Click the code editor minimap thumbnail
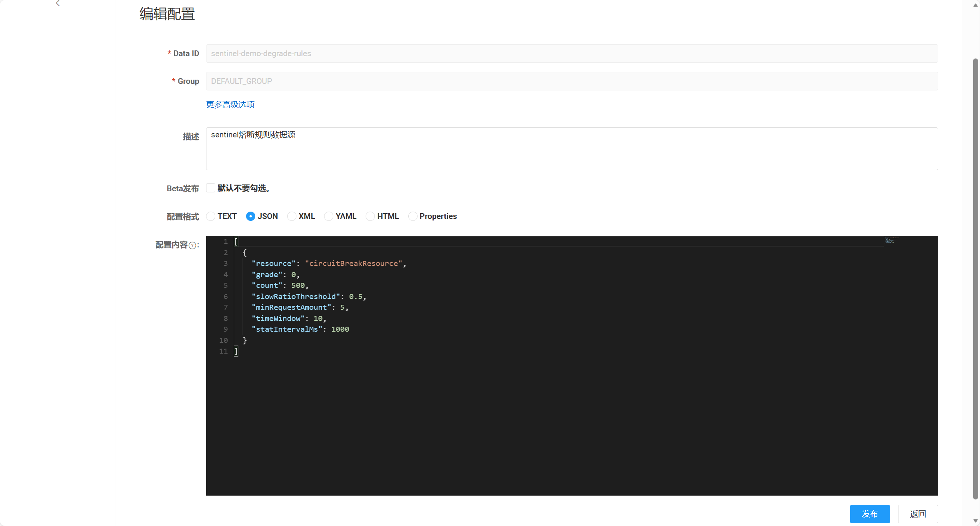This screenshot has width=980, height=526. pyautogui.click(x=891, y=240)
